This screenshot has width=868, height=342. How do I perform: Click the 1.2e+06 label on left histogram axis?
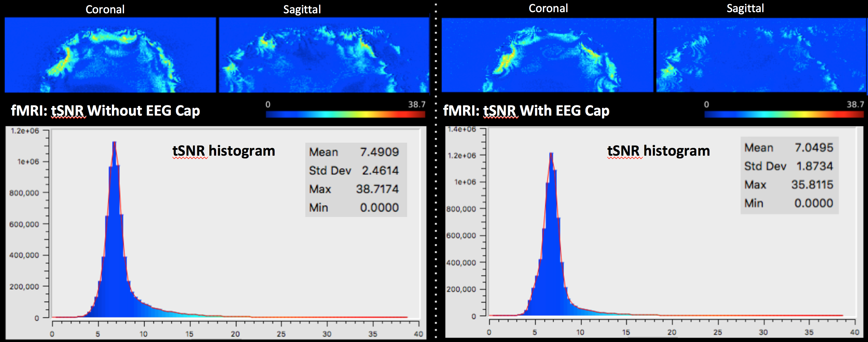[25, 131]
